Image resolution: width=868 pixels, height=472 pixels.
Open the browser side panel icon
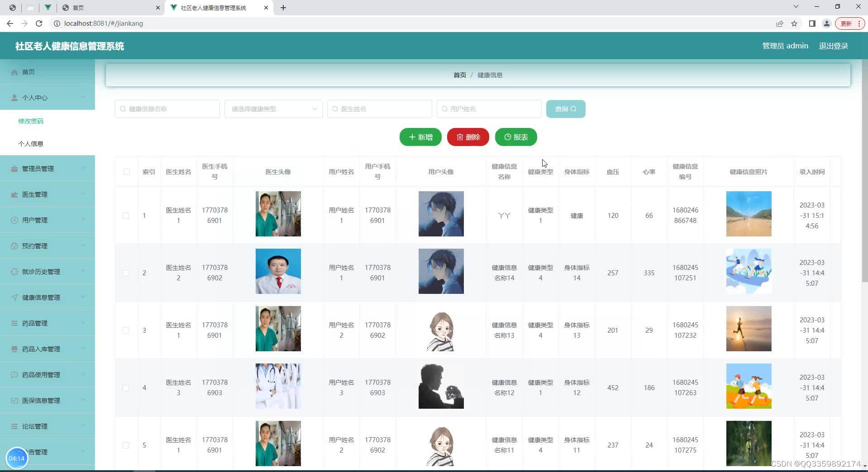pos(812,24)
